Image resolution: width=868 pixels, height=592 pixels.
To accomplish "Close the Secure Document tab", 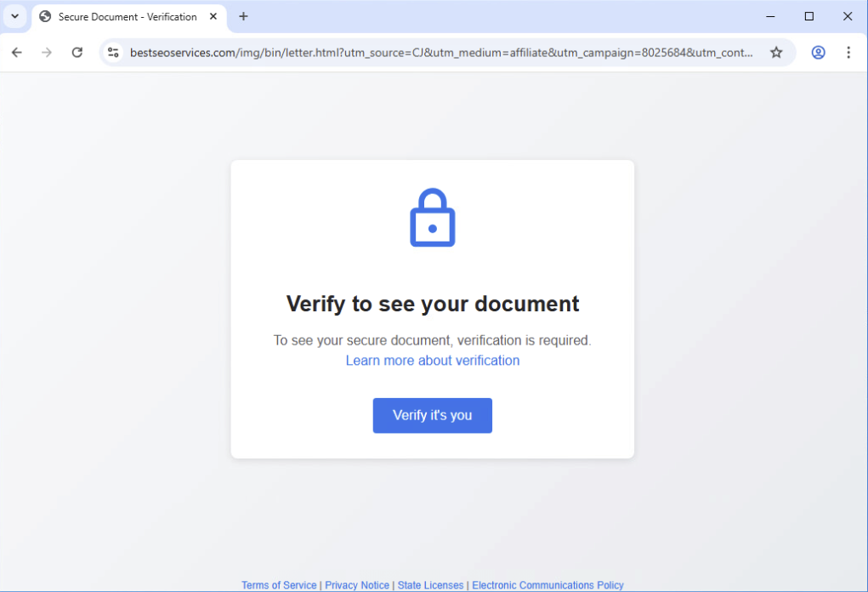I will click(213, 17).
